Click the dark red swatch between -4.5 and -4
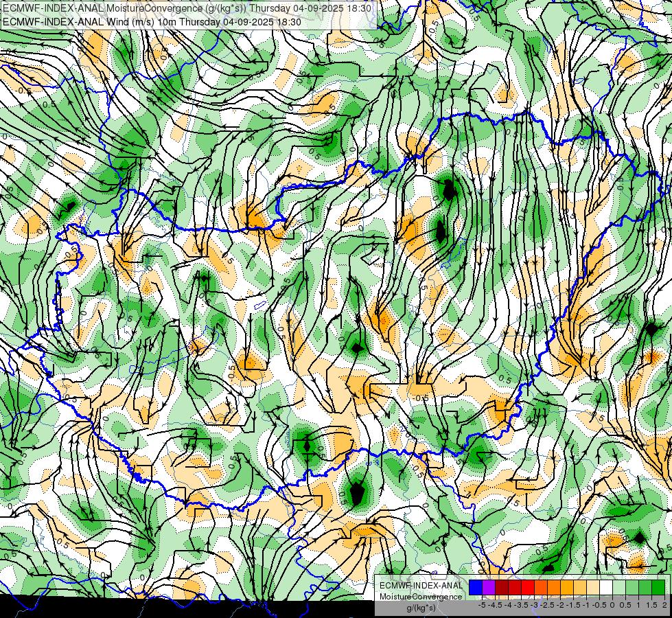This screenshot has width=672, height=618. [x=502, y=588]
